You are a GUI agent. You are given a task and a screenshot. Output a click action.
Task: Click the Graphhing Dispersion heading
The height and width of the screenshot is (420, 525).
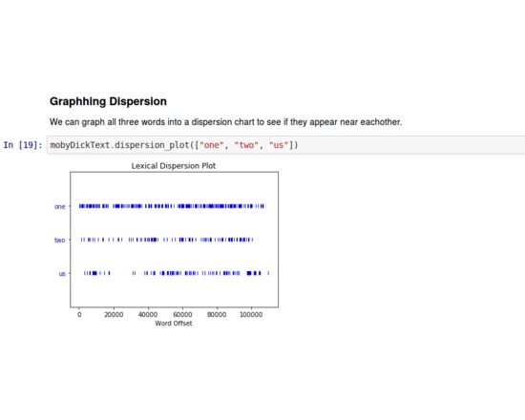point(108,101)
